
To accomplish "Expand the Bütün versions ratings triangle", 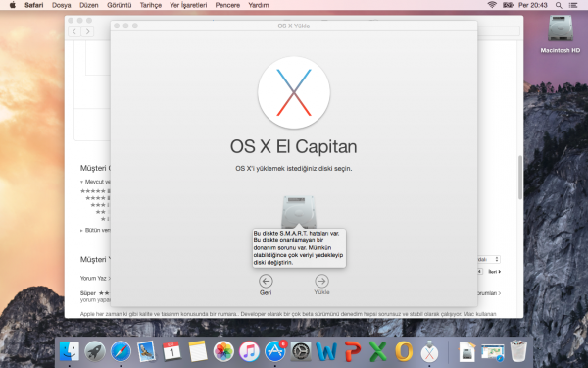I will point(81,230).
